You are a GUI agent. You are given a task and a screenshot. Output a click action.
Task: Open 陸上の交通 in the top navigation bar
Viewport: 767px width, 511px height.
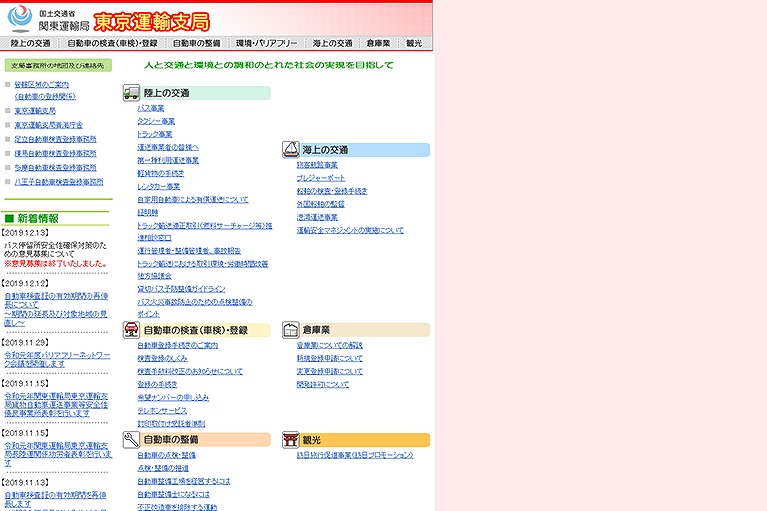pyautogui.click(x=30, y=43)
